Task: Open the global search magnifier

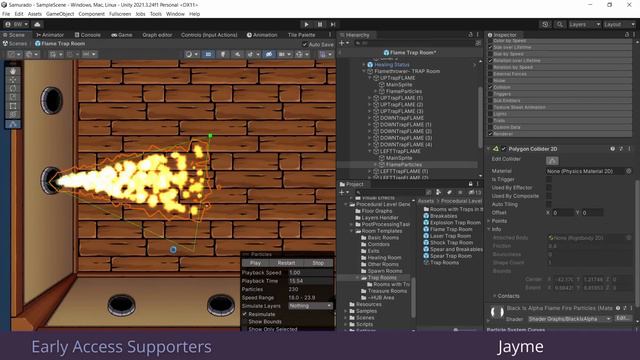Action: (x=560, y=24)
